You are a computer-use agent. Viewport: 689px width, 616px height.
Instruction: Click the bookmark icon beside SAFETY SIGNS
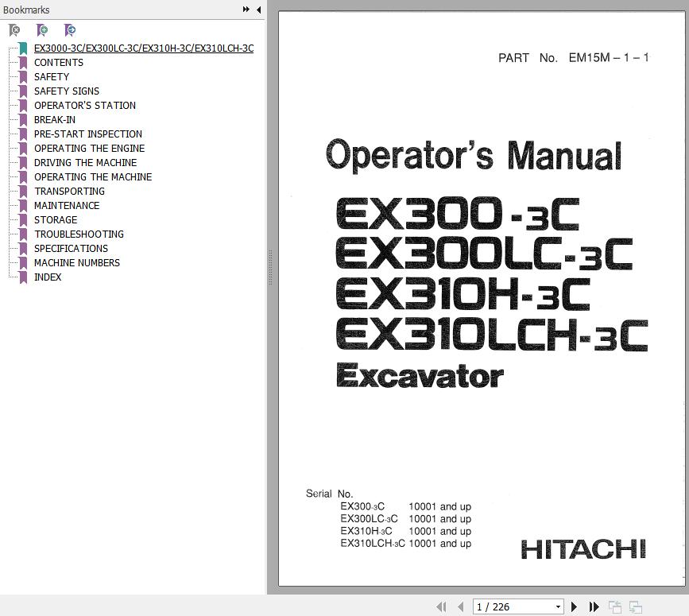pos(23,91)
